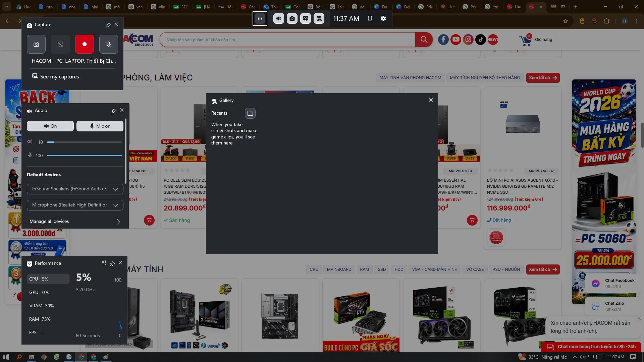Open HACOM News icon
The image size is (644, 362).
point(493,40)
